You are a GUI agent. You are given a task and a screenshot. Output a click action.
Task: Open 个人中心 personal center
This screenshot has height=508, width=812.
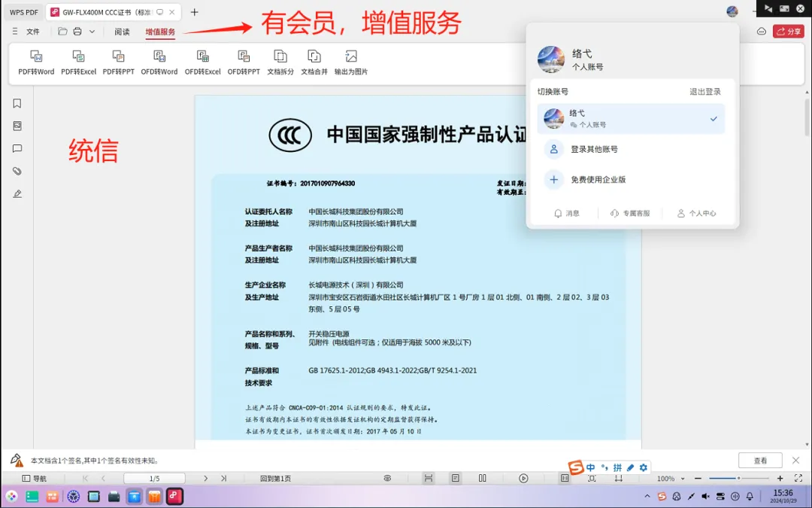tap(696, 214)
